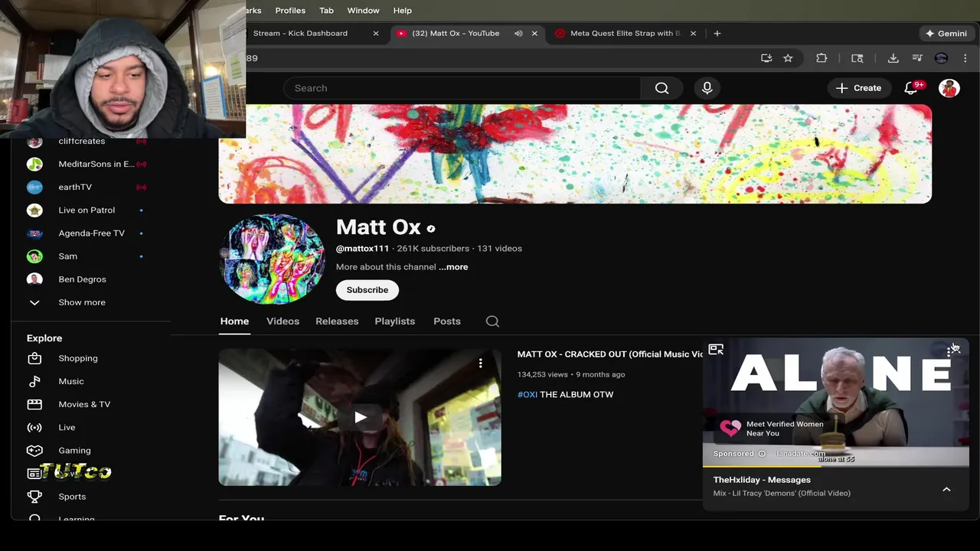980x551 pixels.
Task: Open YouTube account avatar menu
Action: click(x=949, y=88)
